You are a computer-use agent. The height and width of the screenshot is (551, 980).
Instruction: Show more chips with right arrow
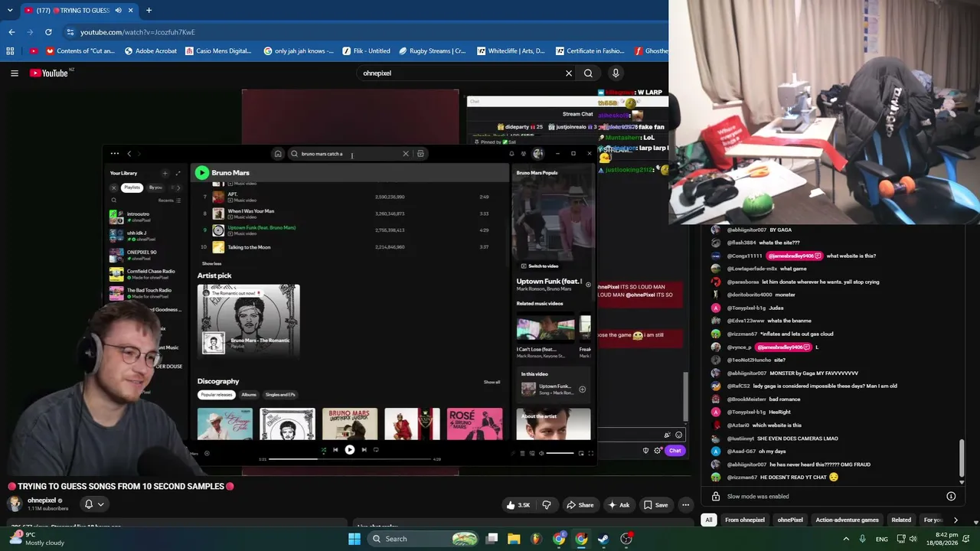(955, 520)
